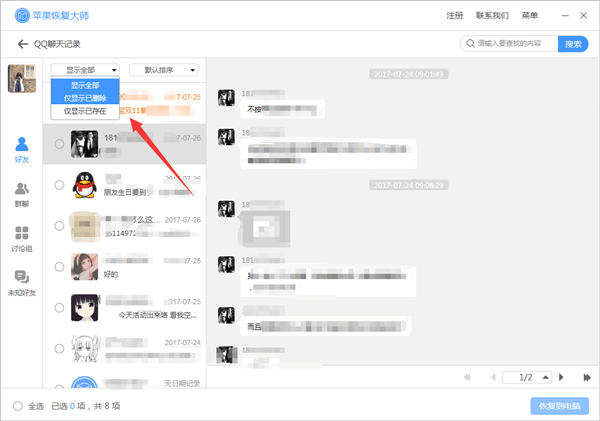The width and height of the screenshot is (600, 421).
Task: Go back with the left arrow
Action: (x=23, y=44)
